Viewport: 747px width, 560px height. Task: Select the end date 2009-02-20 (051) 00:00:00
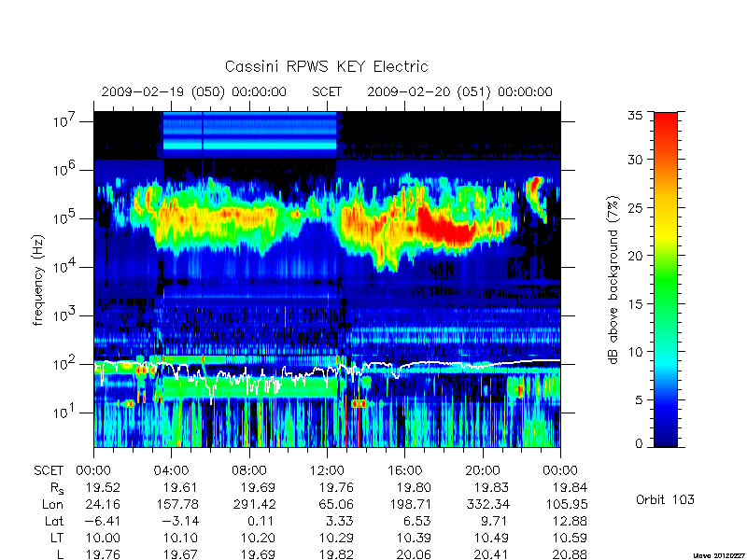(x=459, y=91)
